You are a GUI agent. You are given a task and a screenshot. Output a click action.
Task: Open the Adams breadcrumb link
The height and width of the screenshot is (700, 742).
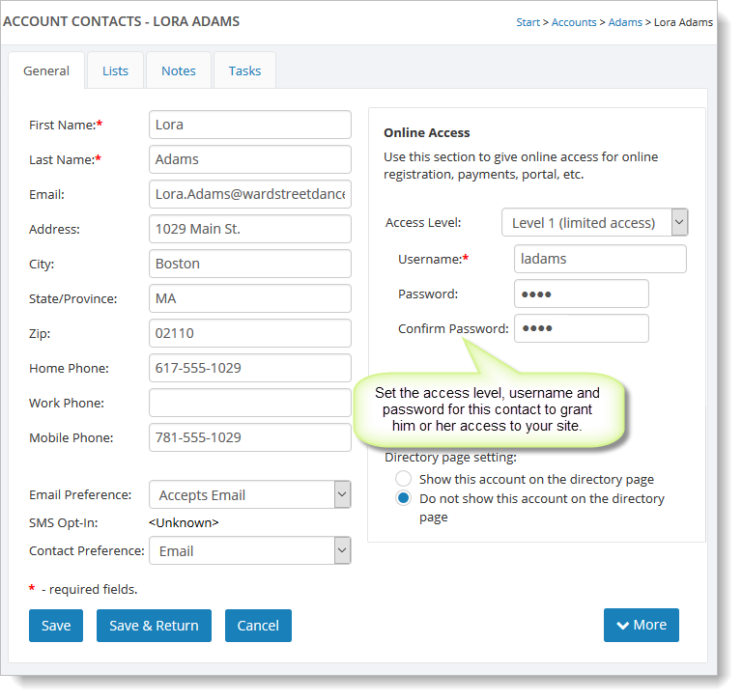[x=625, y=22]
